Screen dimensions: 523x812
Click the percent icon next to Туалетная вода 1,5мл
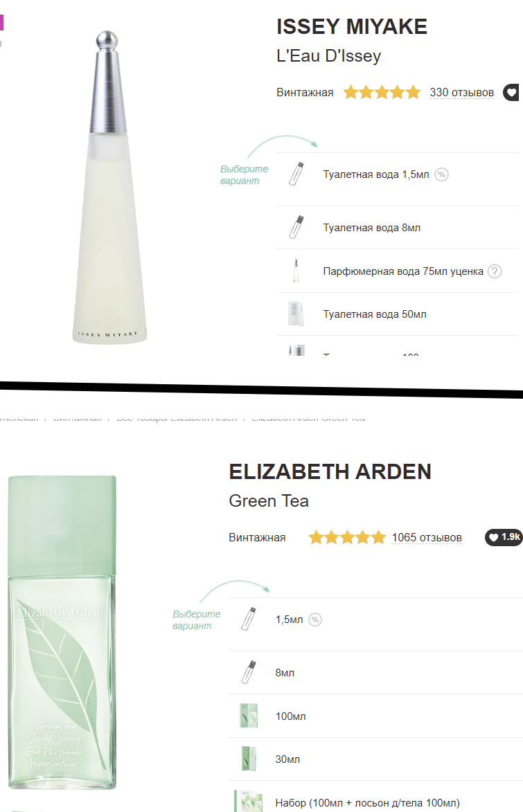[441, 174]
